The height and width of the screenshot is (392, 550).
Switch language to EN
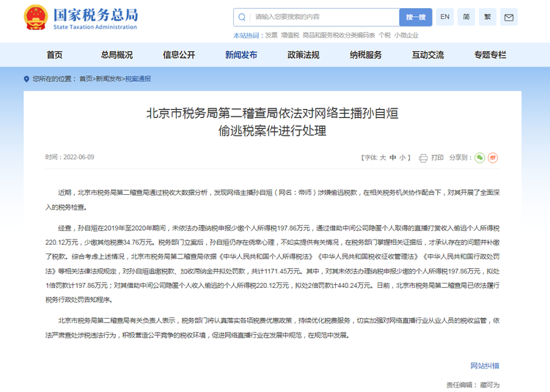pos(445,17)
